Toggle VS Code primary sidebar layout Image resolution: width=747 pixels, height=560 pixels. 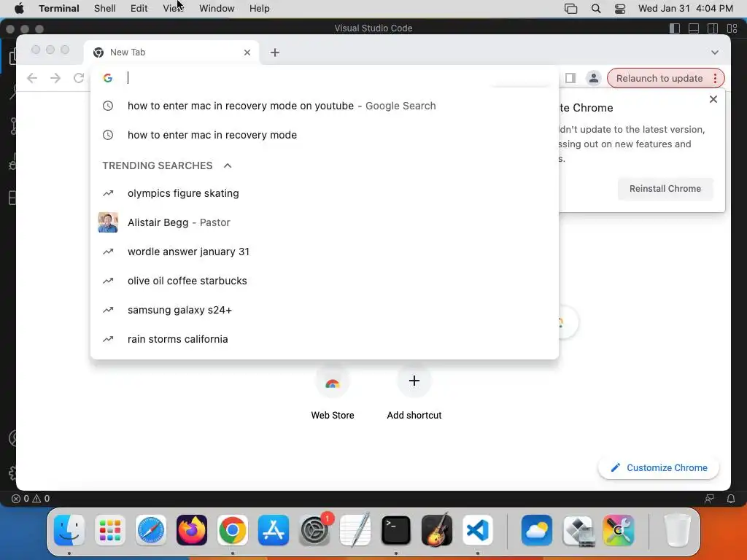(675, 28)
